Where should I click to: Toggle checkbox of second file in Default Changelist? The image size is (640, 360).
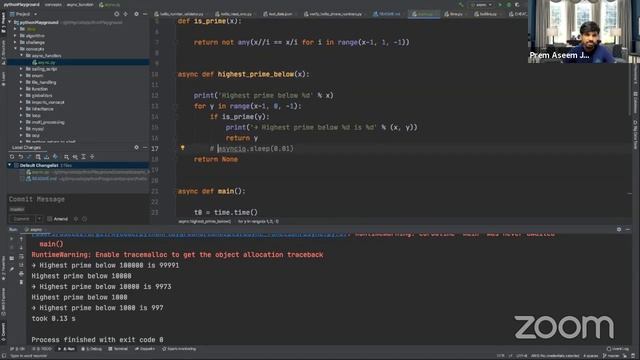[x=22, y=179]
